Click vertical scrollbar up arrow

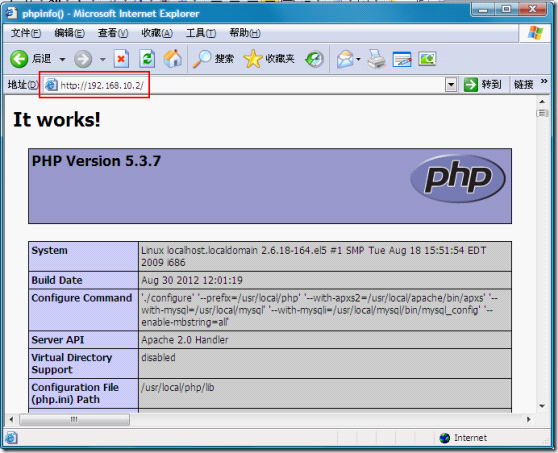click(x=542, y=102)
